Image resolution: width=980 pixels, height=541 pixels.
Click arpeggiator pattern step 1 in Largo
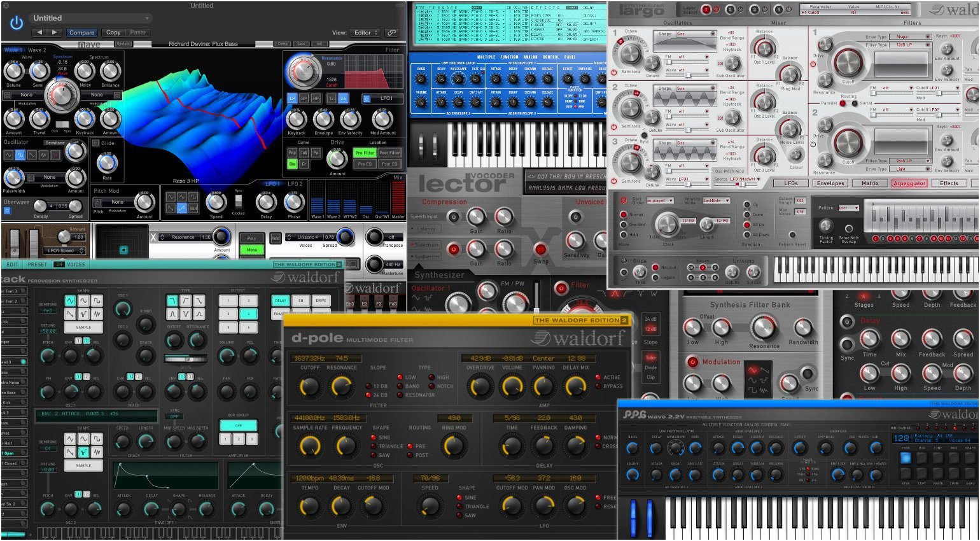(876, 238)
